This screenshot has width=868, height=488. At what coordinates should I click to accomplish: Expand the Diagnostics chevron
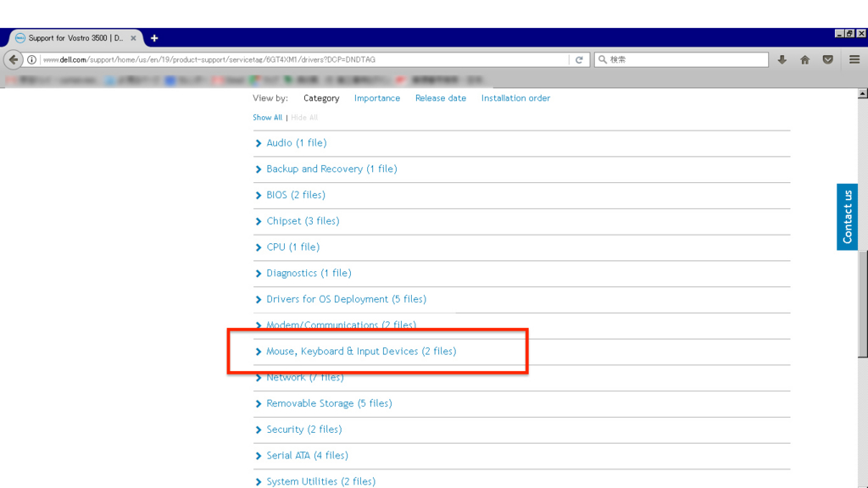259,274
